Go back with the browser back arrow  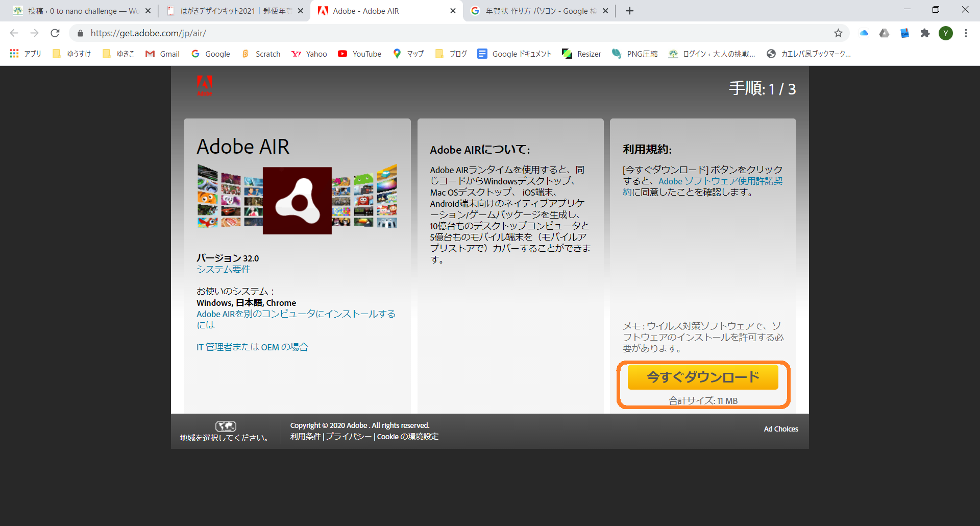tap(14, 33)
